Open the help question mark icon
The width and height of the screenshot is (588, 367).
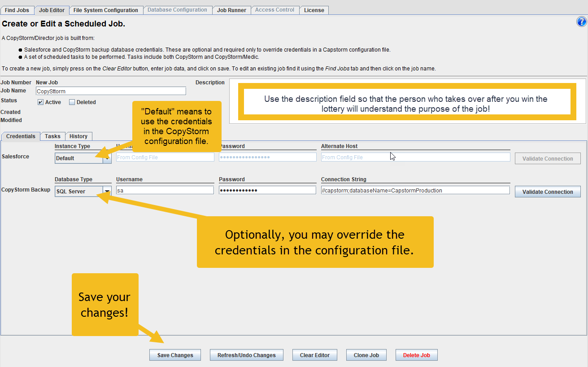pos(581,22)
